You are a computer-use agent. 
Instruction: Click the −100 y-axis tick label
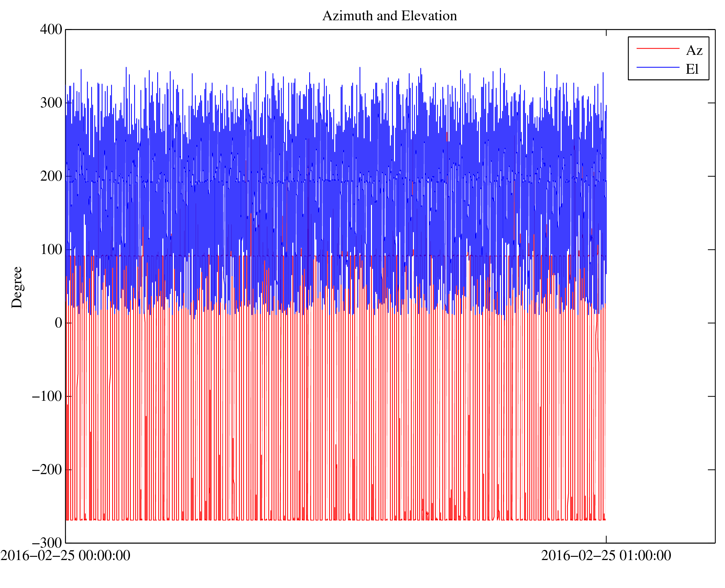[x=47, y=396]
